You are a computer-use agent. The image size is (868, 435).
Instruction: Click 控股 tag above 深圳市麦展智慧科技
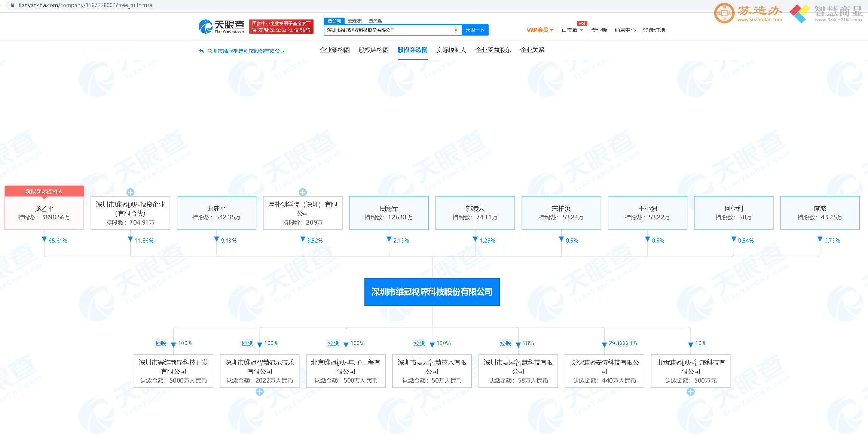505,343
